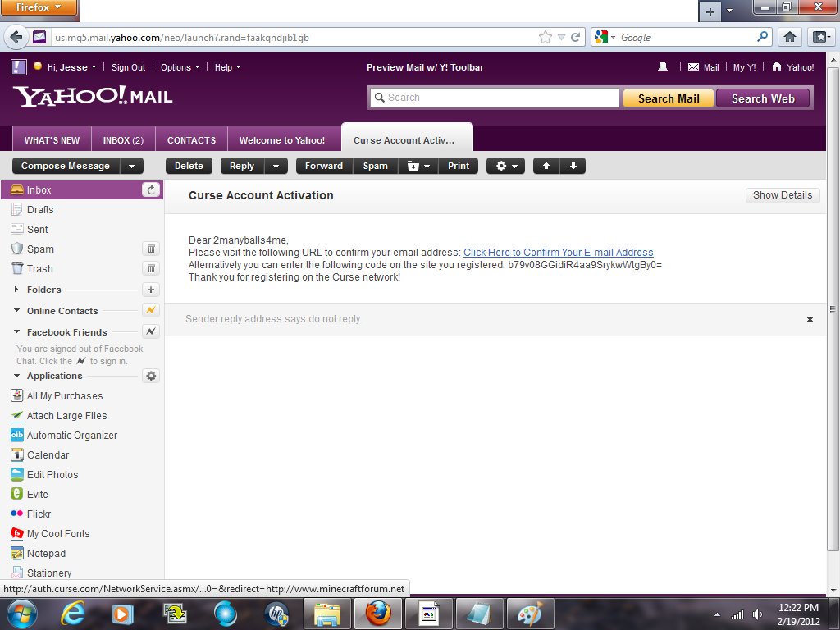Click the notification bell icon
This screenshot has height=630, width=840.
click(663, 66)
